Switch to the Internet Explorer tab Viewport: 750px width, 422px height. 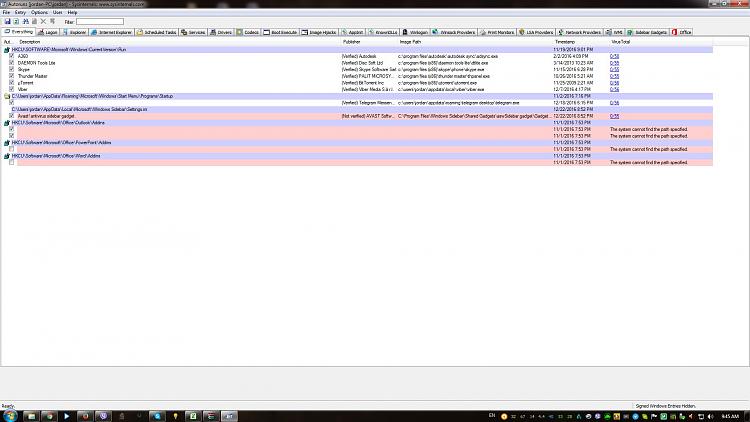(111, 32)
